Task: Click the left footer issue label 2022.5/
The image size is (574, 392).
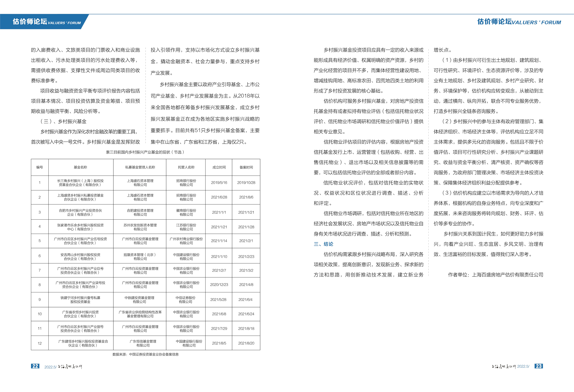Action: tap(50, 367)
